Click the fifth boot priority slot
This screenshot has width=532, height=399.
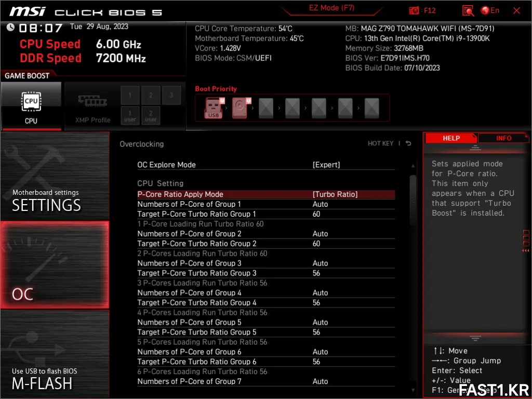coord(319,108)
